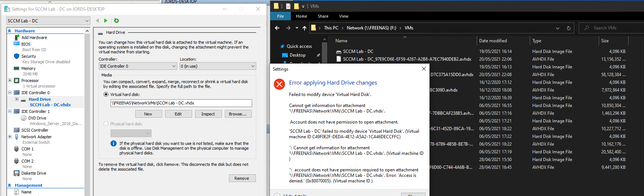This screenshot has height=196, width=644.
Task: Select the Name item icon under Management
Action: click(x=17, y=192)
